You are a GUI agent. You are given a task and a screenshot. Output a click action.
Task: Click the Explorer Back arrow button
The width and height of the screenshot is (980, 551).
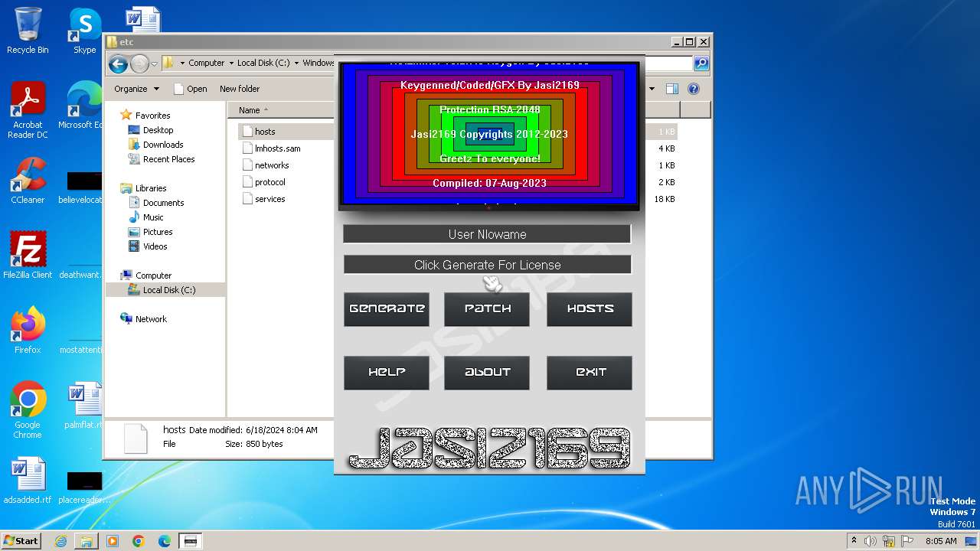(118, 64)
